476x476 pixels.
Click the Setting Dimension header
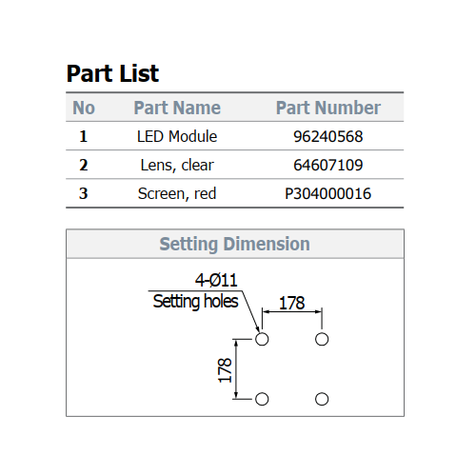(x=235, y=244)
